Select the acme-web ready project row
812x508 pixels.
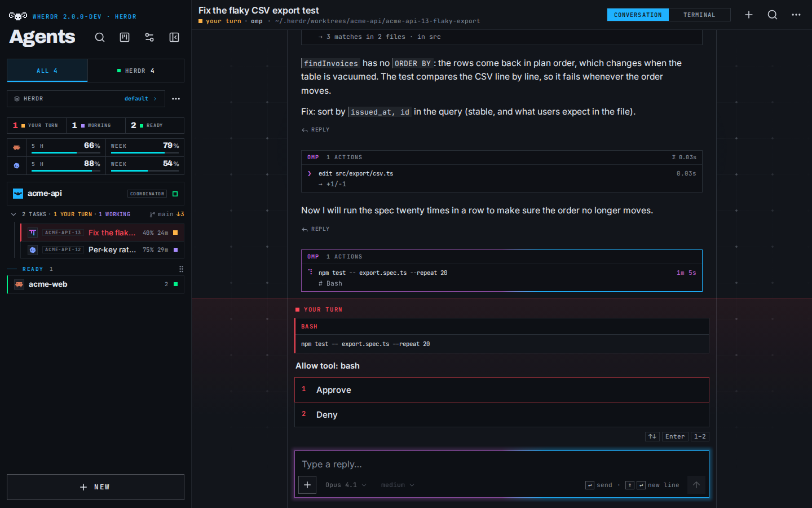(95, 284)
